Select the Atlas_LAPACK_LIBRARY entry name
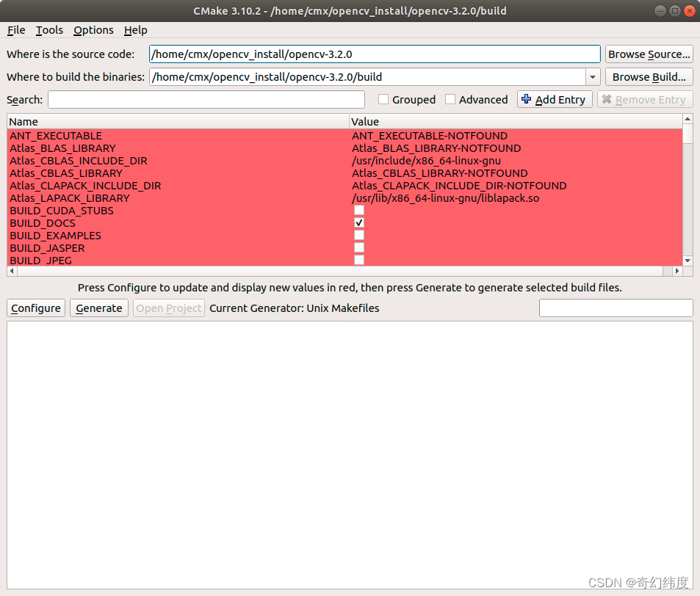 point(70,198)
